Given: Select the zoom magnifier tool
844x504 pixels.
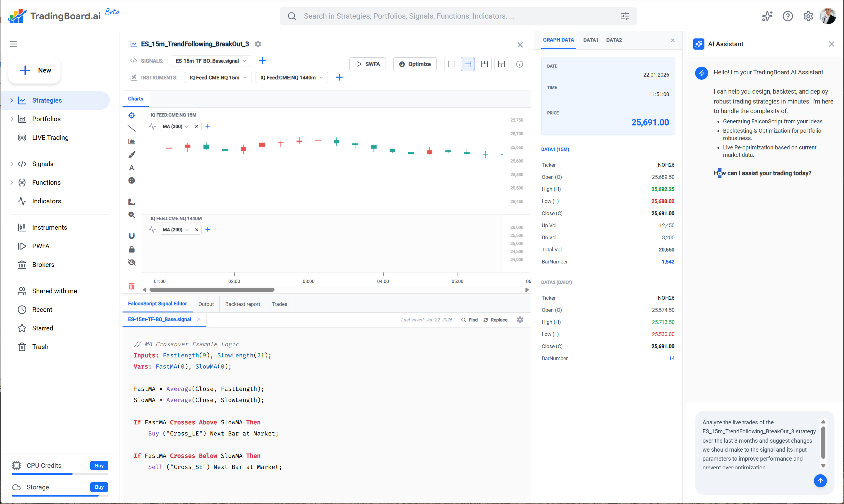Looking at the screenshot, I should coord(132,214).
